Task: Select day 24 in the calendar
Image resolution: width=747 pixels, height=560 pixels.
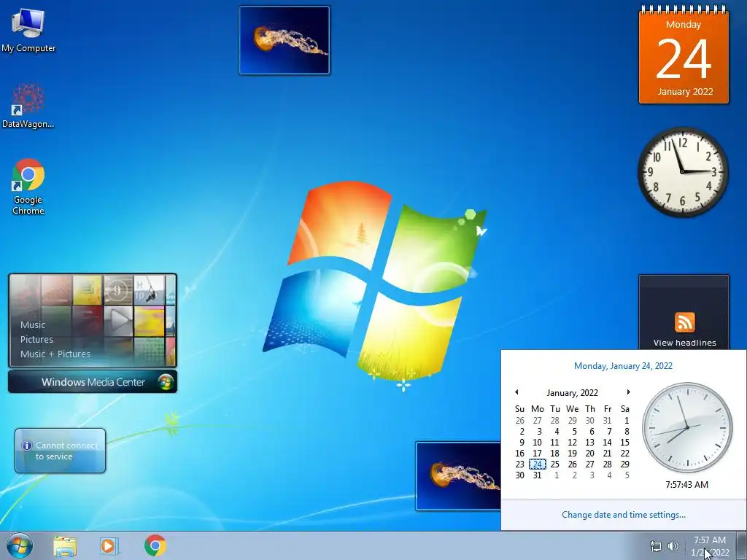Action: click(x=538, y=464)
